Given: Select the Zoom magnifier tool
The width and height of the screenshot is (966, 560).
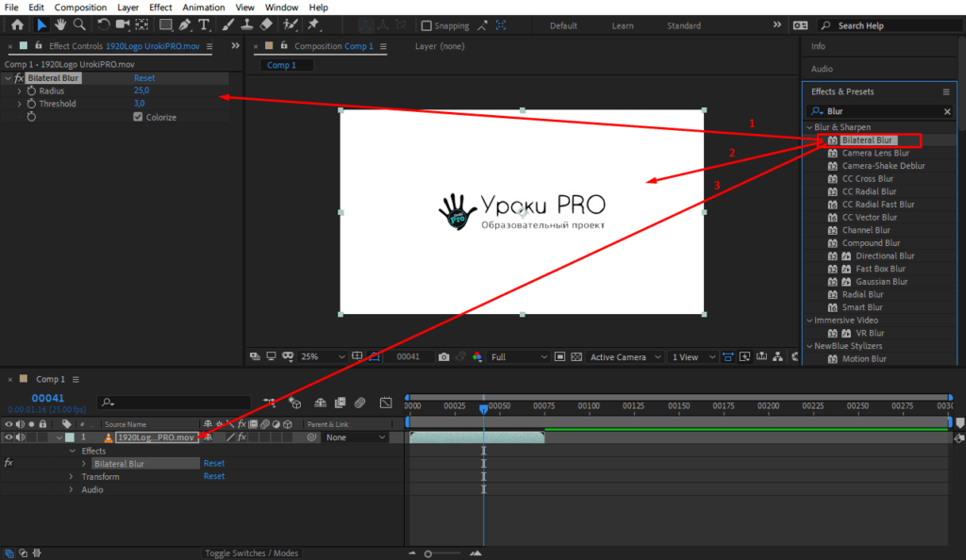Looking at the screenshot, I should (x=79, y=25).
